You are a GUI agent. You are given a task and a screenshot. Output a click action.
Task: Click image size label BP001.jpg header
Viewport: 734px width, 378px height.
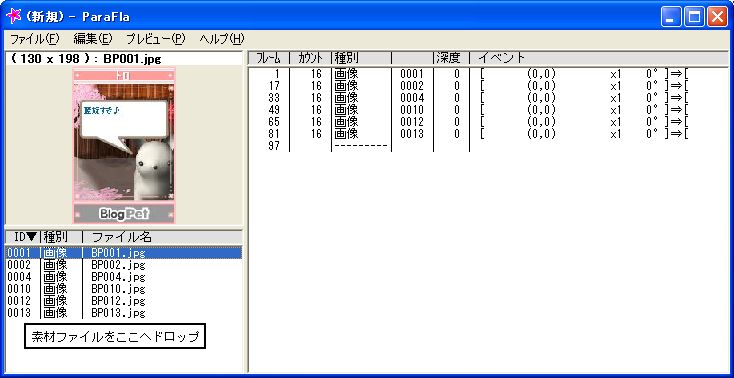click(x=85, y=60)
